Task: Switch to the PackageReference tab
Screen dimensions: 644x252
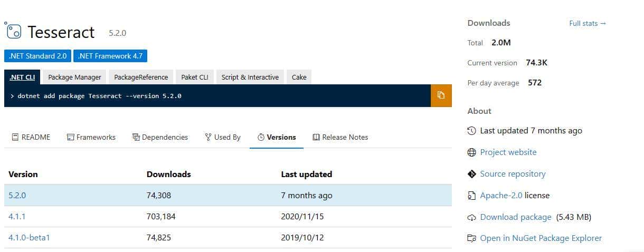Action: coord(141,77)
